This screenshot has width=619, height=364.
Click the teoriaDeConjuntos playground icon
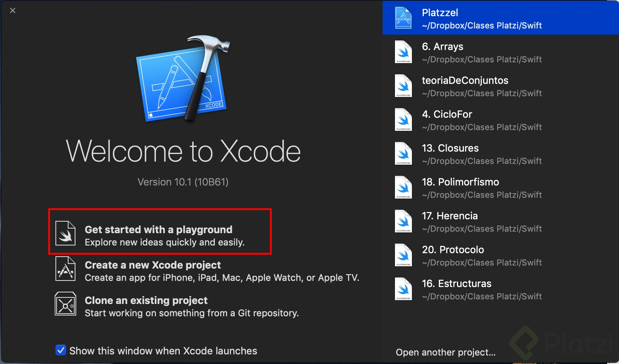pos(403,86)
